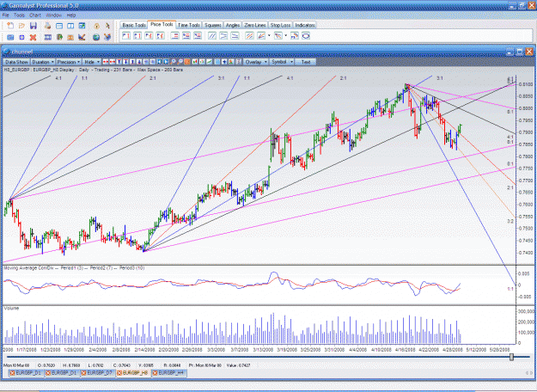Click the 3/13/2008 date label on time axis

tap(263, 350)
